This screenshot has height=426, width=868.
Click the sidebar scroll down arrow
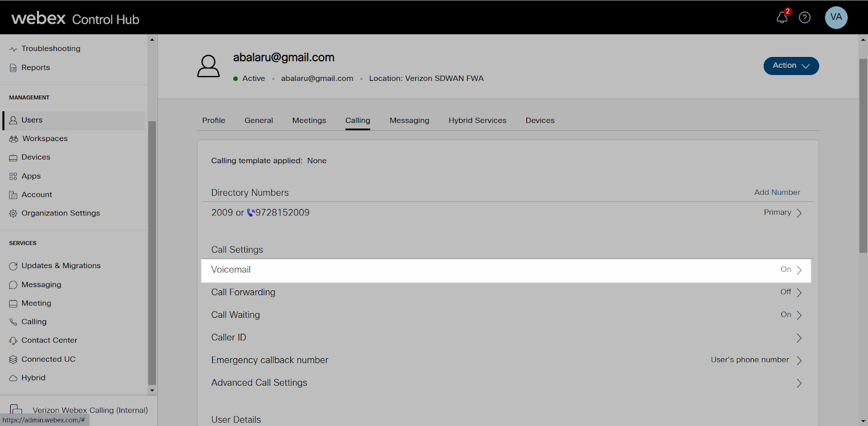(x=152, y=390)
